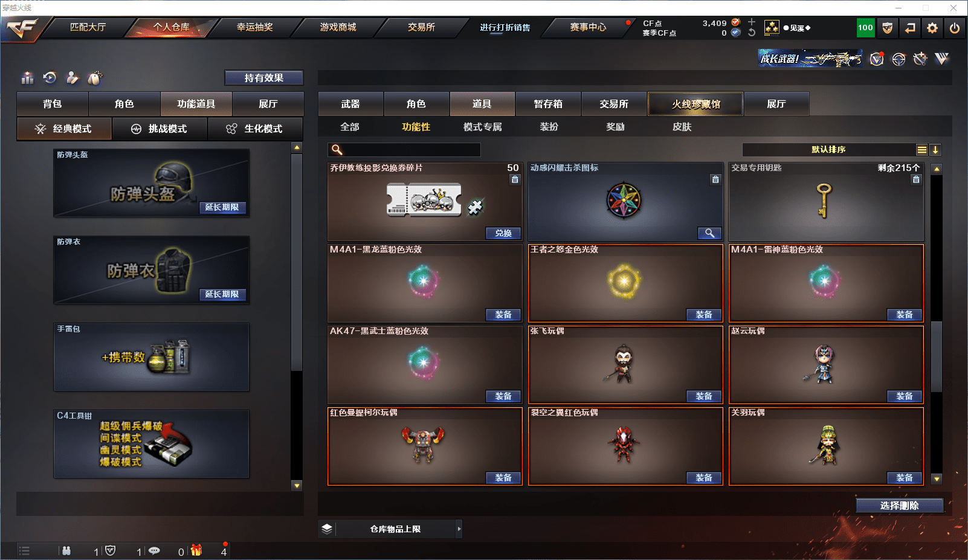
Task: Open the settings gear icon
Action: [x=932, y=28]
